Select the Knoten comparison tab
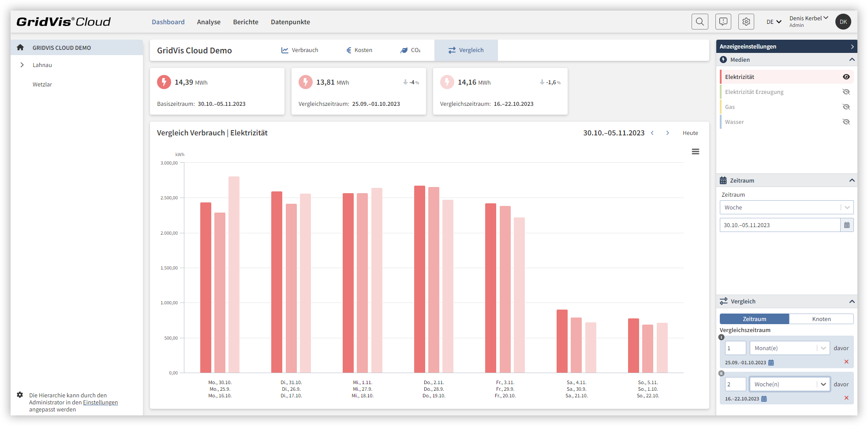 pyautogui.click(x=821, y=318)
